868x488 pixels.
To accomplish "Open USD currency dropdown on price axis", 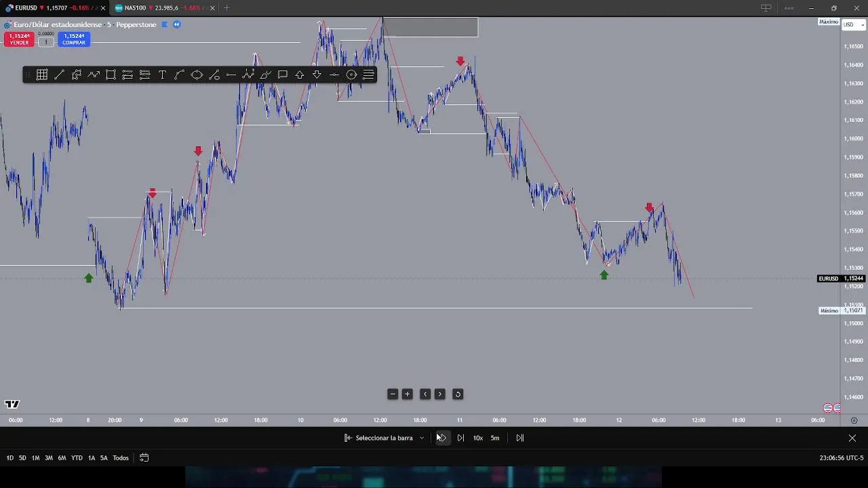I will pos(853,24).
